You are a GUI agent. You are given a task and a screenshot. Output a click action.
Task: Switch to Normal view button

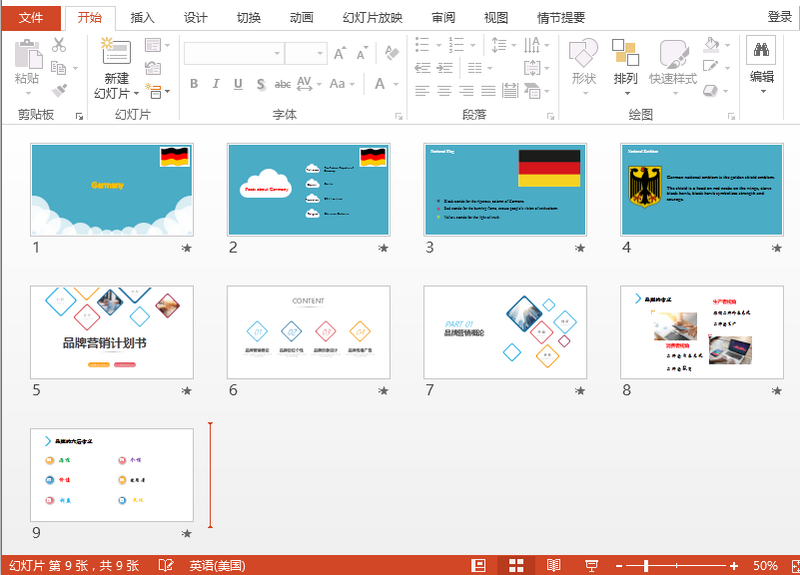pos(478,565)
